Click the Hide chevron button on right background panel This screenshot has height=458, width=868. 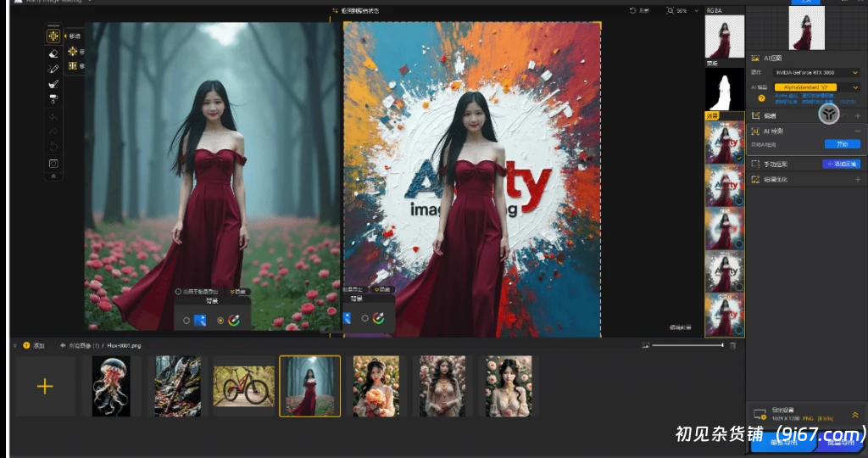(x=382, y=289)
